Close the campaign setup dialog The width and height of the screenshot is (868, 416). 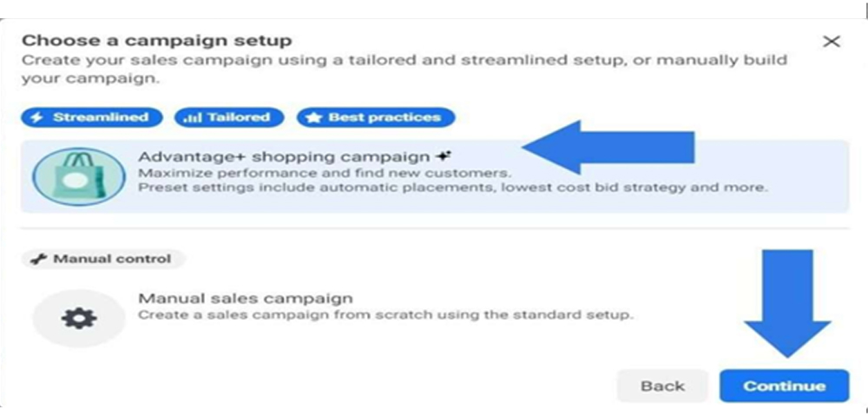832,42
